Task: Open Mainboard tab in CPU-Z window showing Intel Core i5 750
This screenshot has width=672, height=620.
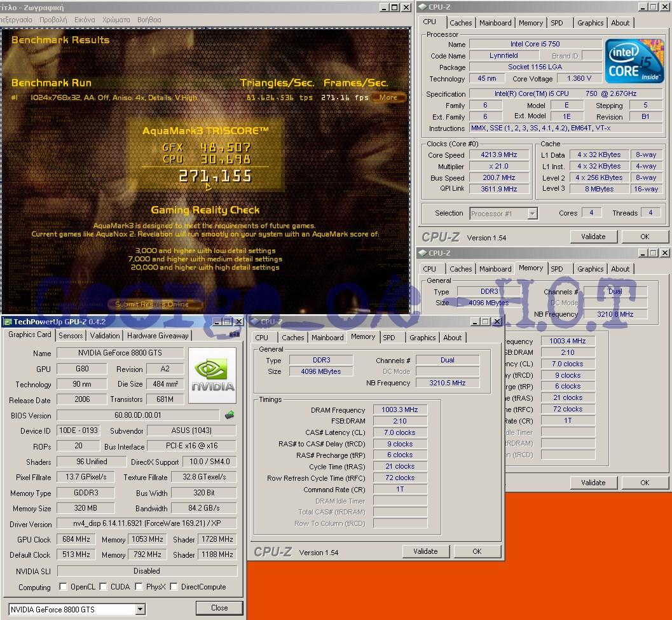Action: pos(495,23)
